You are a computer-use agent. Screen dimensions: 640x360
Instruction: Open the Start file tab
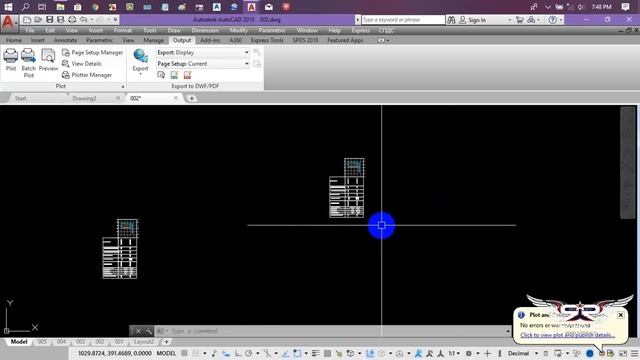pos(20,98)
